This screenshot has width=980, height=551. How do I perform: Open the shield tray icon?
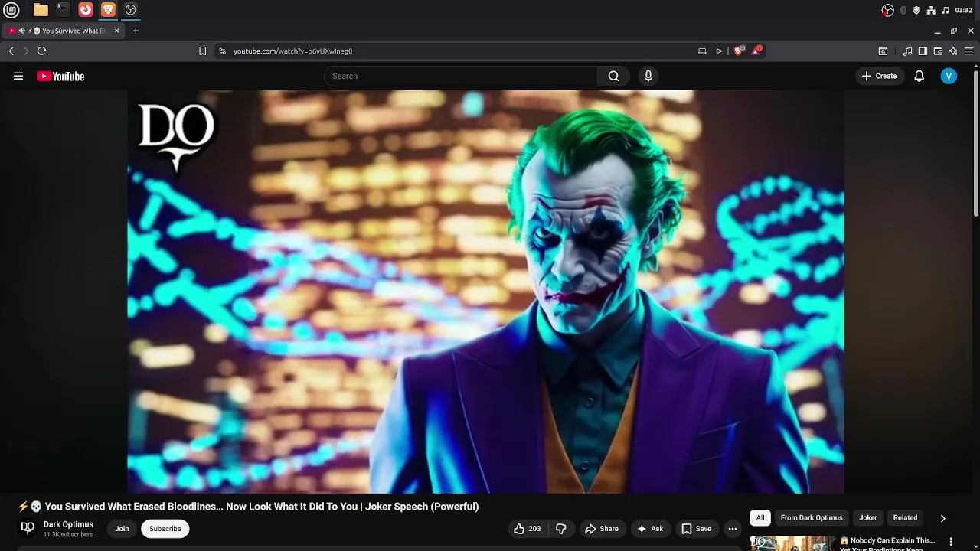[x=916, y=10]
